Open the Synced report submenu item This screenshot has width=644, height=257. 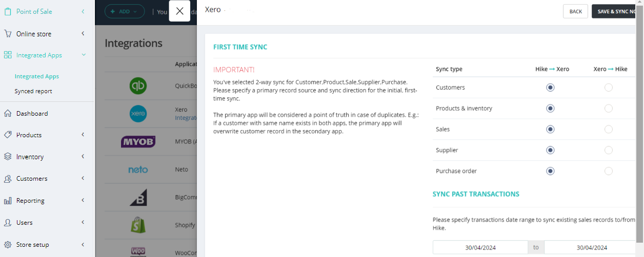tap(33, 91)
